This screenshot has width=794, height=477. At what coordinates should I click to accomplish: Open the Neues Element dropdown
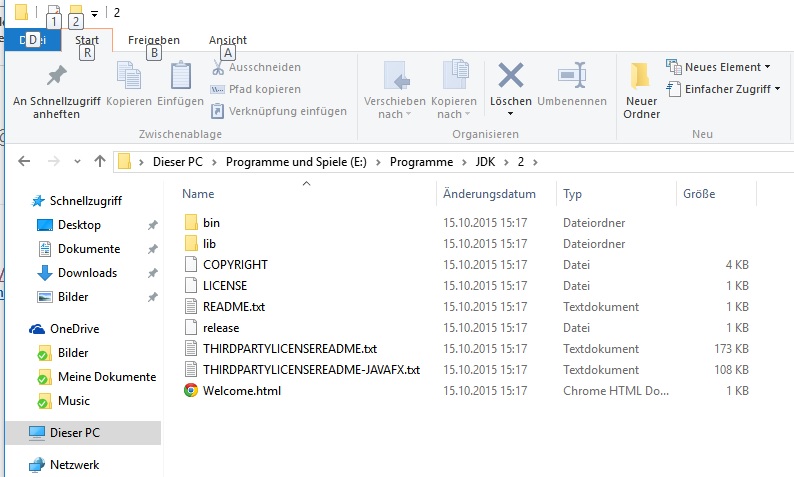(718, 67)
